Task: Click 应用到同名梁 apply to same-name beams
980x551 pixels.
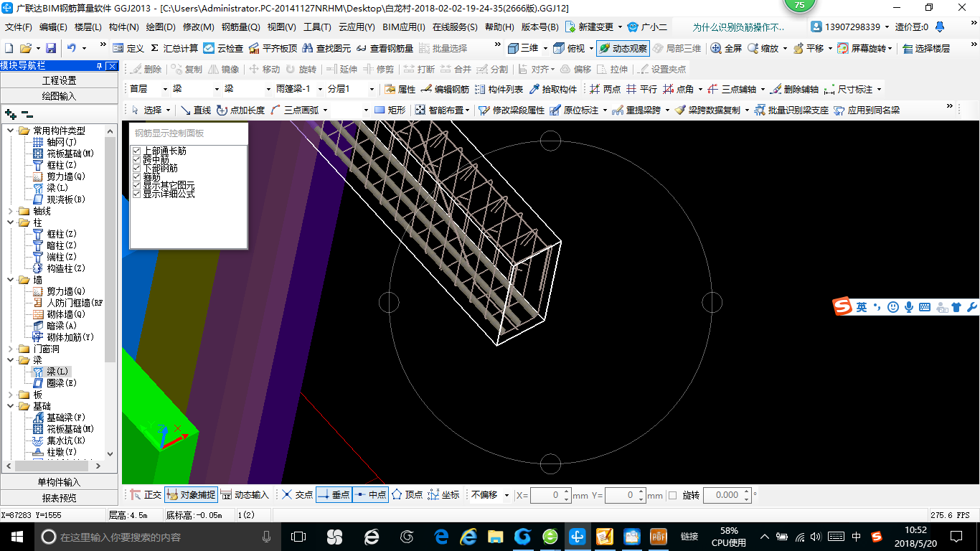Action: point(866,110)
